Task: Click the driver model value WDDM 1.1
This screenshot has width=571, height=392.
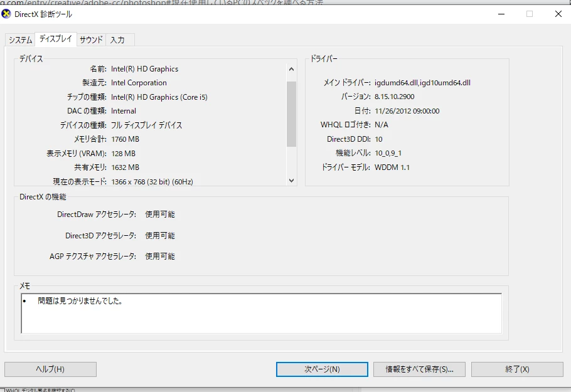Action: click(392, 167)
